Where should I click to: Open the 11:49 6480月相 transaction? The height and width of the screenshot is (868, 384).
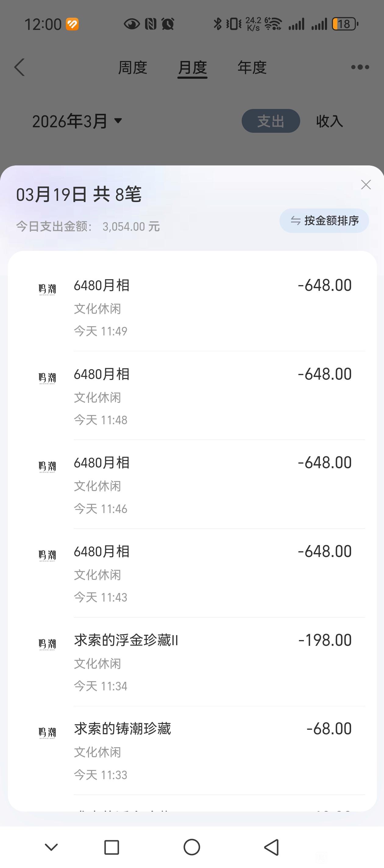(x=212, y=307)
